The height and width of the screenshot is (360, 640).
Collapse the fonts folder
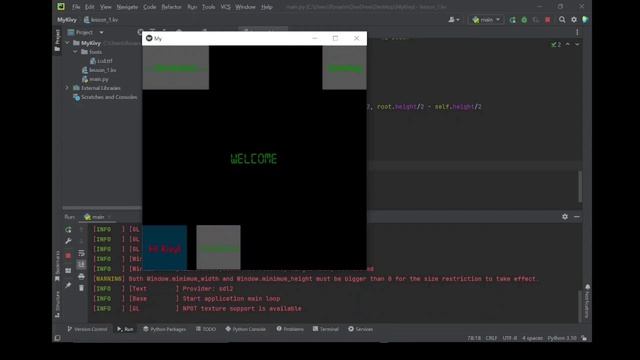(x=76, y=52)
